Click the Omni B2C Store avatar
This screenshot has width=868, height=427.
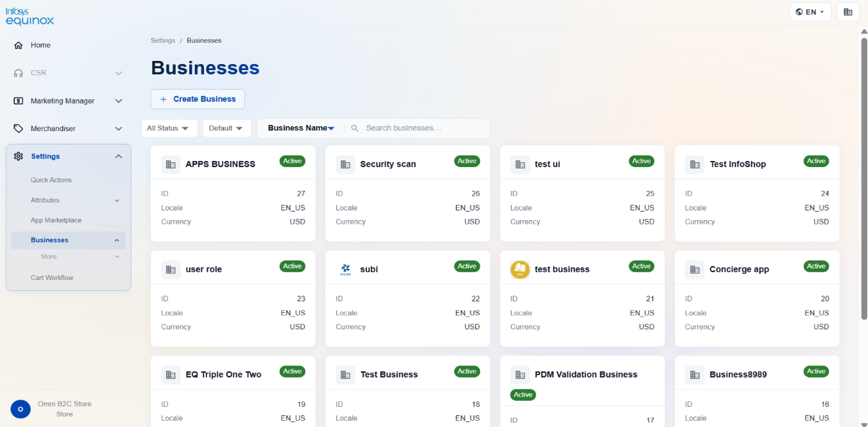point(21,409)
